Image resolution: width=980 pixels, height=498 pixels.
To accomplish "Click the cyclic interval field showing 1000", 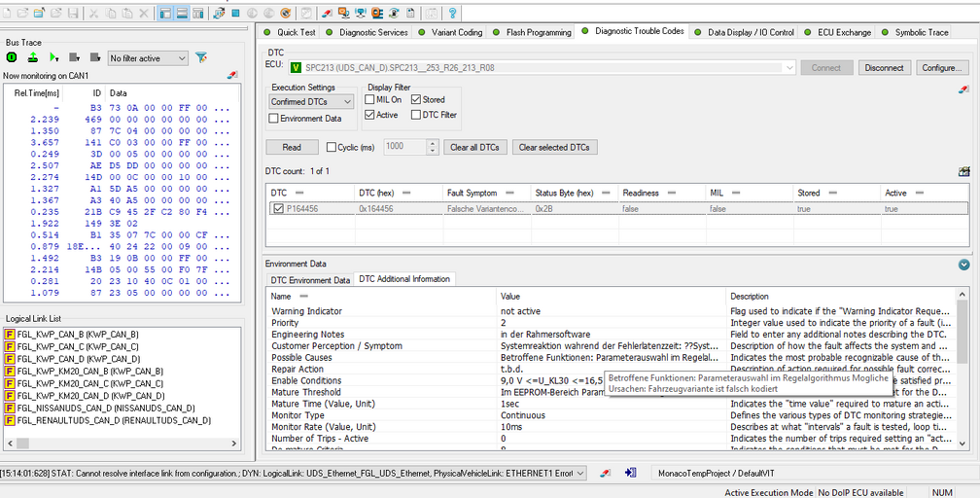I will [405, 147].
